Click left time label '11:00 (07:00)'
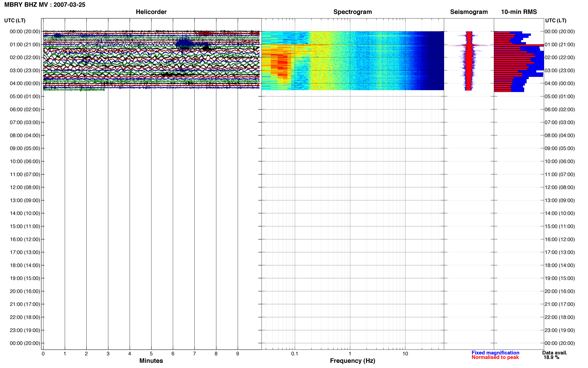This screenshot has height=368, width=588. (x=25, y=174)
